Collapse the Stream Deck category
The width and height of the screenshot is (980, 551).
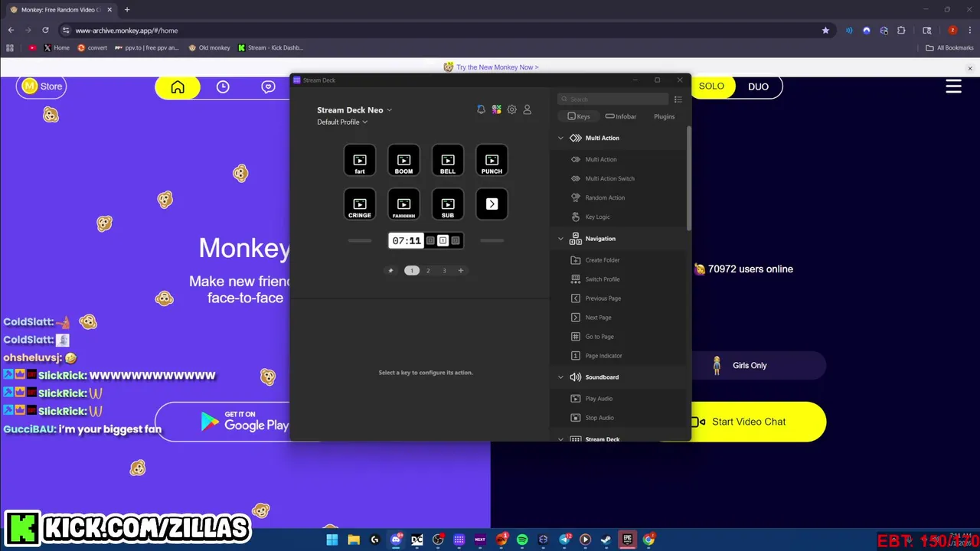coord(560,439)
